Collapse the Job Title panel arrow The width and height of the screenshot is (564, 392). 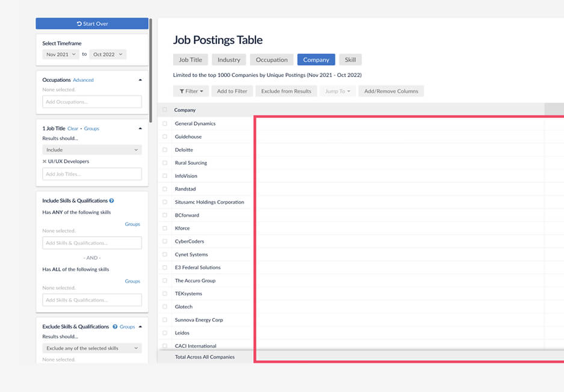point(140,129)
